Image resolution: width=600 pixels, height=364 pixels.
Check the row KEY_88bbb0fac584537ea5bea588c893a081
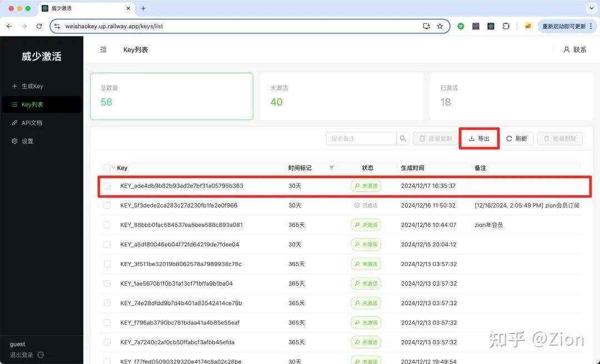[x=107, y=225]
